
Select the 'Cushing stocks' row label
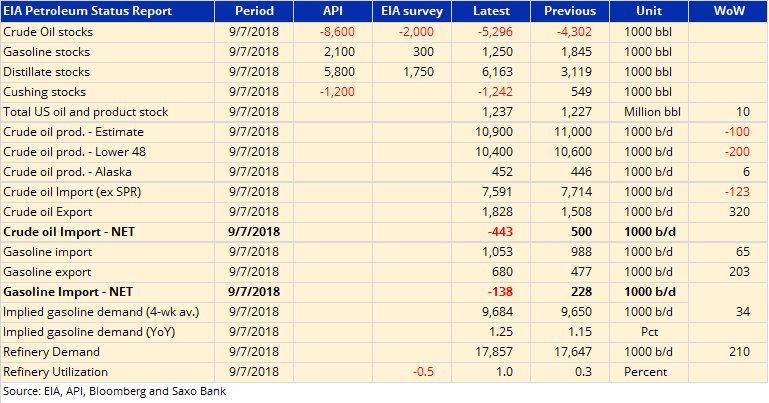click(x=45, y=92)
